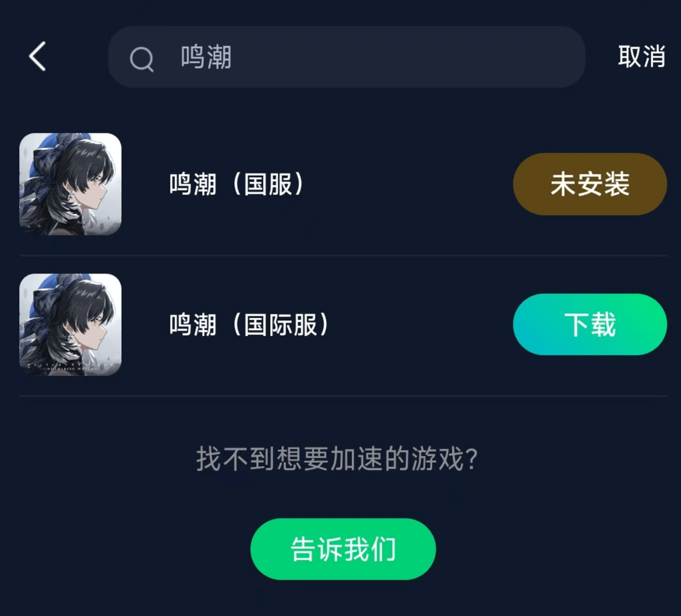681x616 pixels.
Task: Cancel the search with 取消
Action: pyautogui.click(x=642, y=57)
